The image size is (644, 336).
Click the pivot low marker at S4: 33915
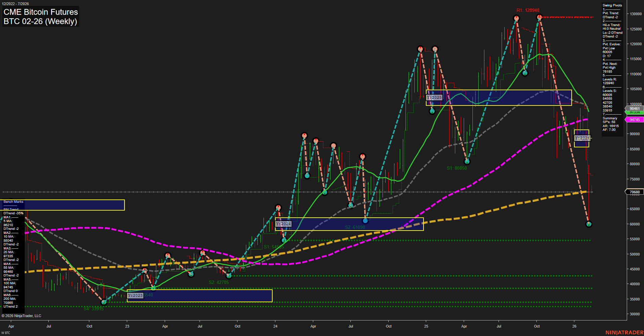[x=104, y=302]
